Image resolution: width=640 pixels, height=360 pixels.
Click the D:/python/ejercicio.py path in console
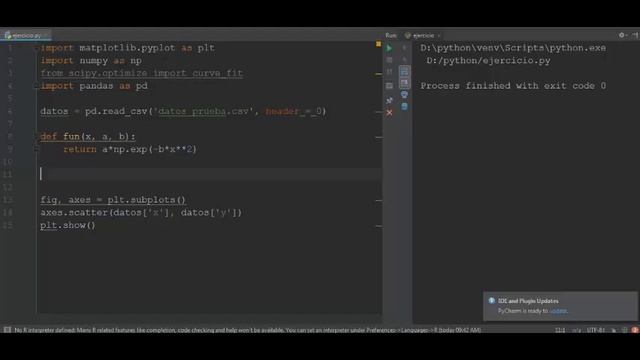(x=489, y=60)
